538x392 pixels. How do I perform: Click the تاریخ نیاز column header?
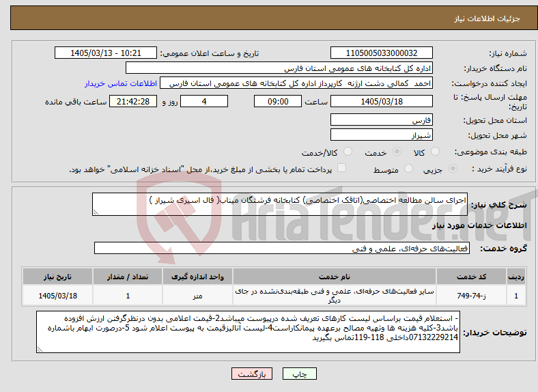coord(57,277)
